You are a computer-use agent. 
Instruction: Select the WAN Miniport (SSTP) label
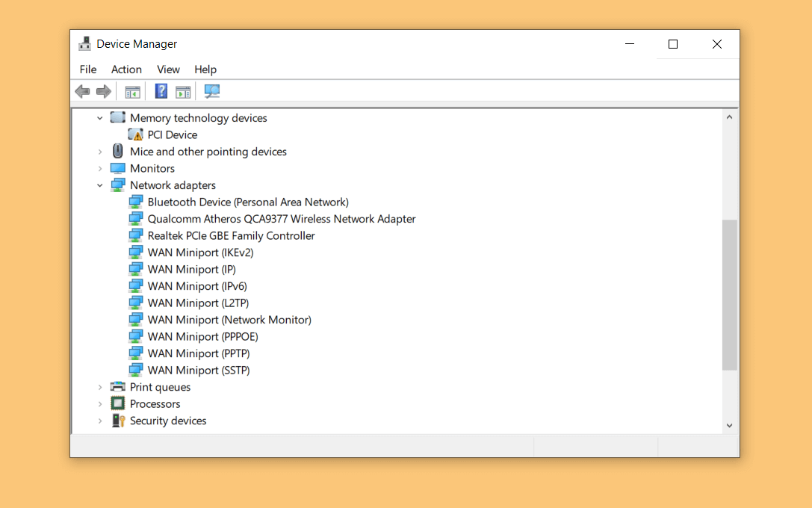click(x=199, y=371)
